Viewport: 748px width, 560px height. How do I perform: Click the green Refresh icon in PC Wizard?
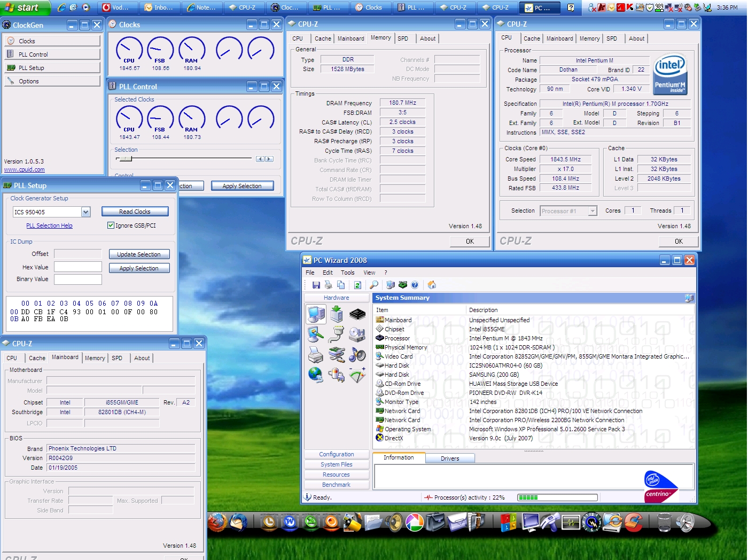(357, 285)
